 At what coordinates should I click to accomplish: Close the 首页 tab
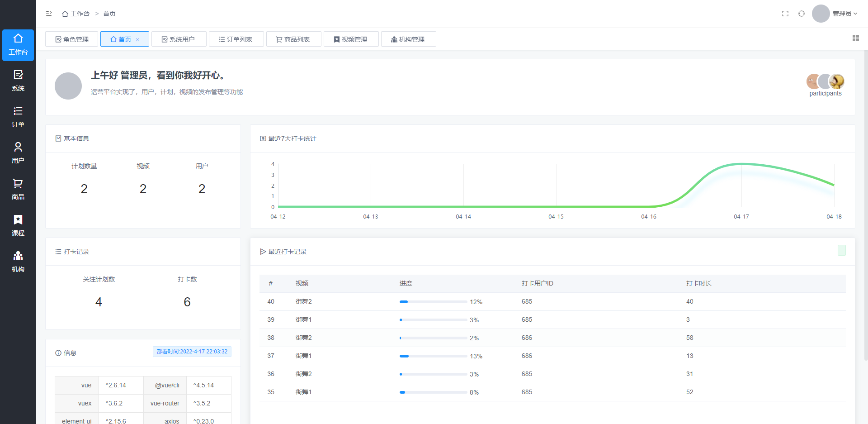(x=137, y=40)
